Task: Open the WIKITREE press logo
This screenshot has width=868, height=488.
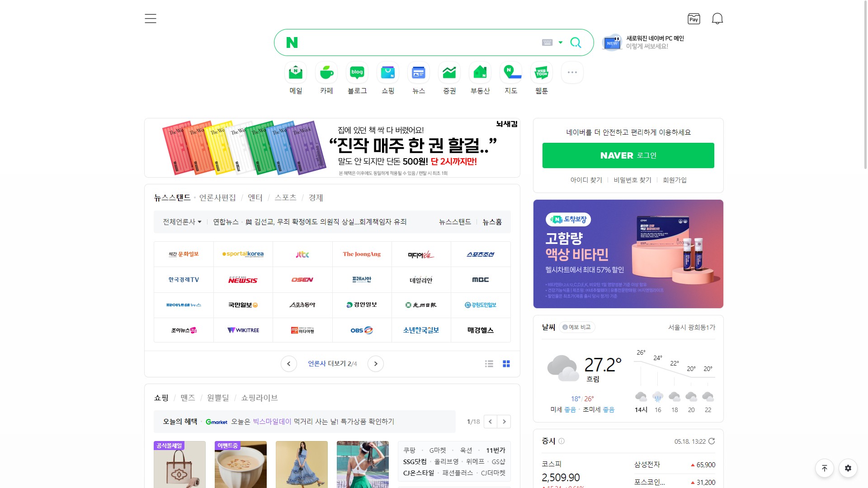Action: [243, 330]
